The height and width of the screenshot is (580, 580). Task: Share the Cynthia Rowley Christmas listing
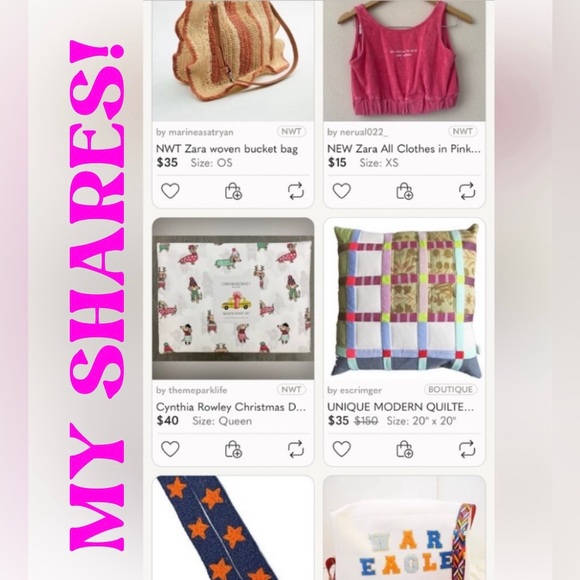(x=296, y=449)
